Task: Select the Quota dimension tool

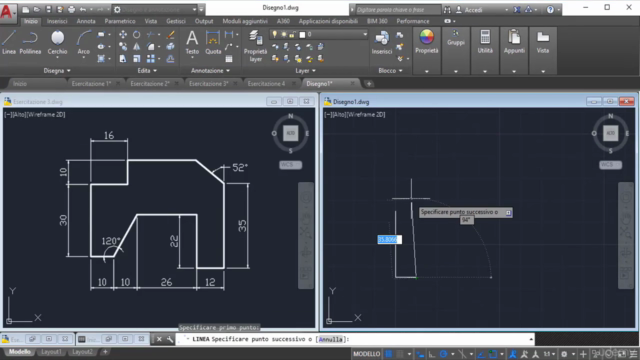Action: pyautogui.click(x=213, y=42)
